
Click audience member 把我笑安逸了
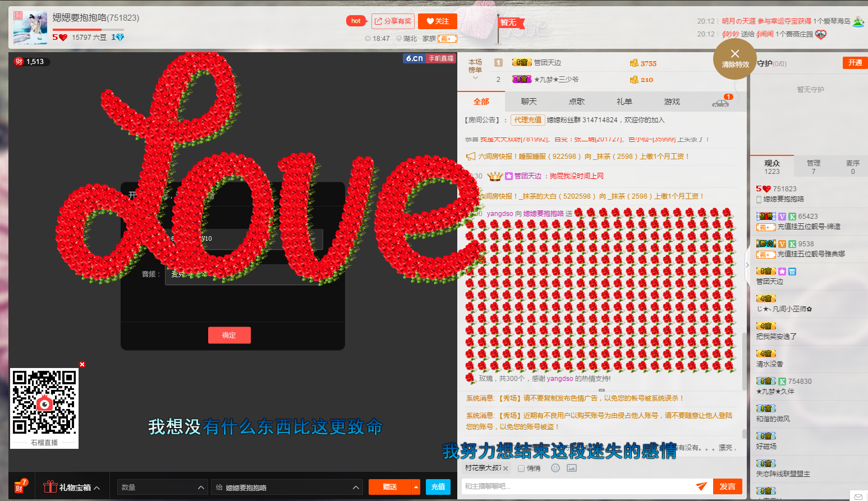777,337
